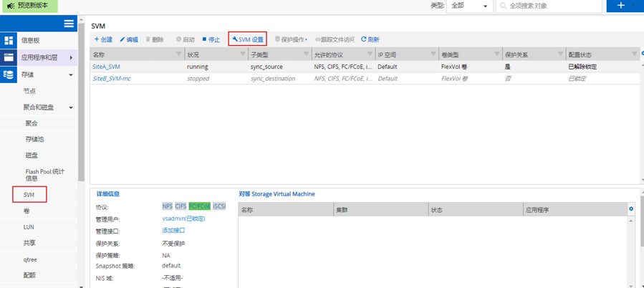Click the 编辑 pencil toolbar button

[x=129, y=39]
